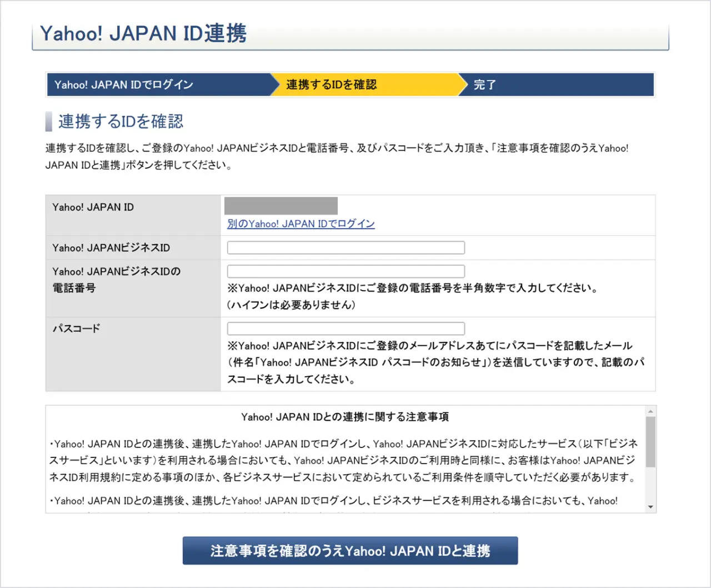The image size is (711, 588).
Task: Click the notice box scroll-down arrow
Action: point(650,507)
